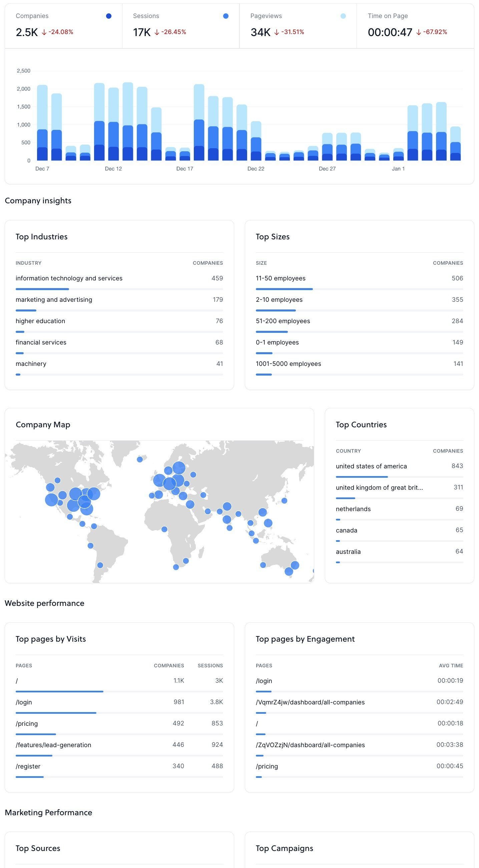Open /VqmrZ4jw/dashboard/all-companies engagement row
This screenshot has height=868, width=479.
[310, 702]
